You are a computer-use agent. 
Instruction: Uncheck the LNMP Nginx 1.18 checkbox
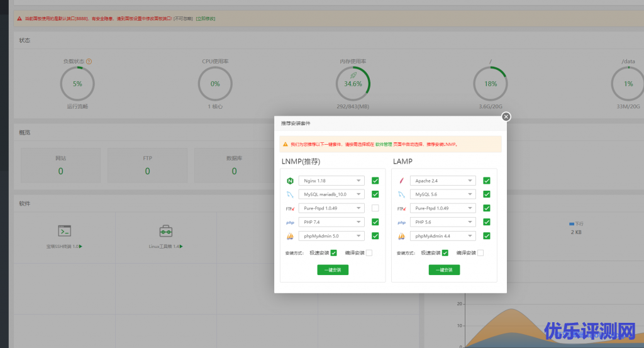click(x=375, y=181)
